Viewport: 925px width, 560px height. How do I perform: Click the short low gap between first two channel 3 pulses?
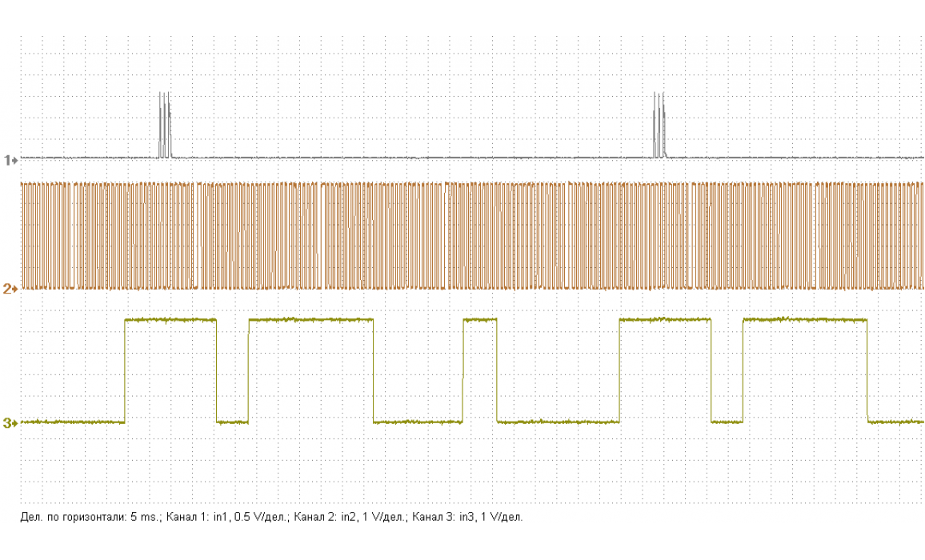(233, 421)
